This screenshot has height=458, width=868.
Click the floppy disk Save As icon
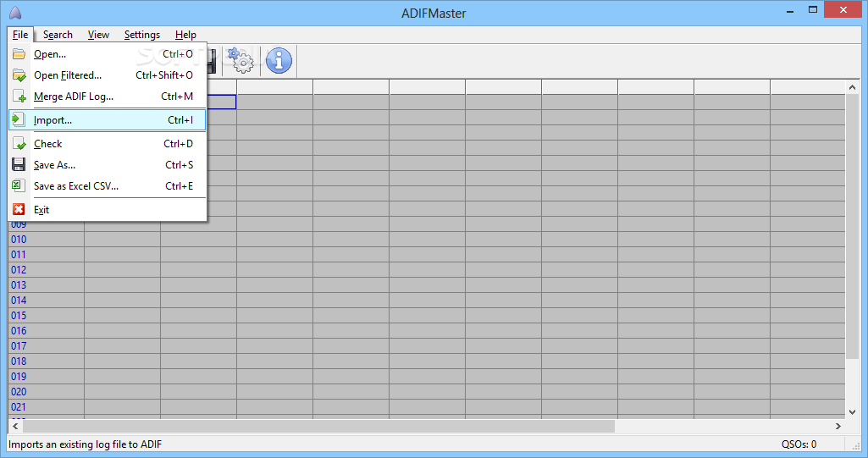[19, 164]
